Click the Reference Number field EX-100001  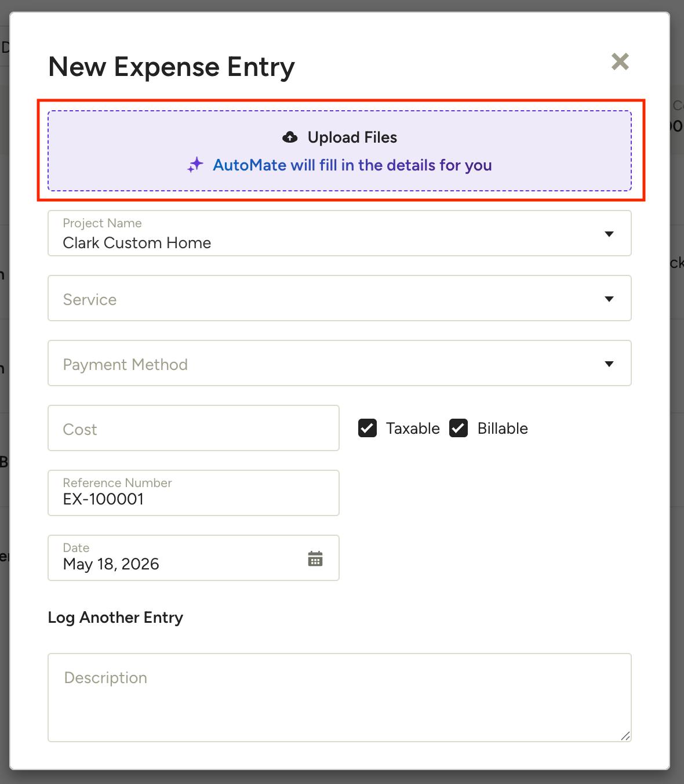pos(194,493)
